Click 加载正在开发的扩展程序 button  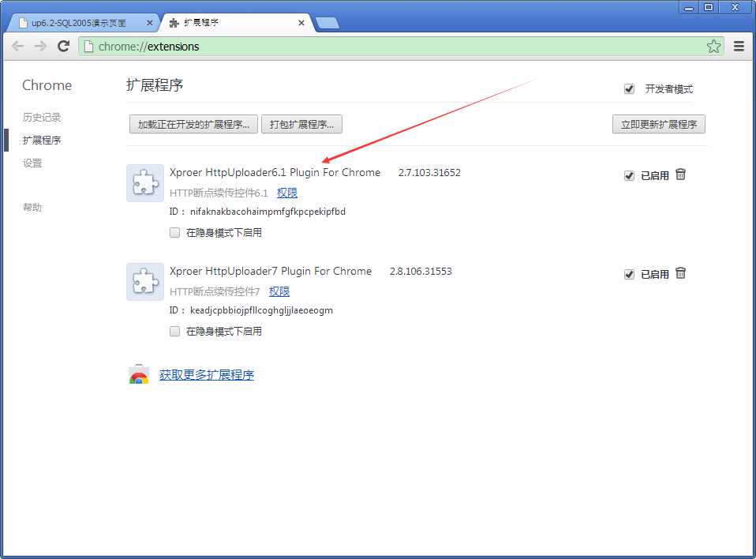point(193,125)
